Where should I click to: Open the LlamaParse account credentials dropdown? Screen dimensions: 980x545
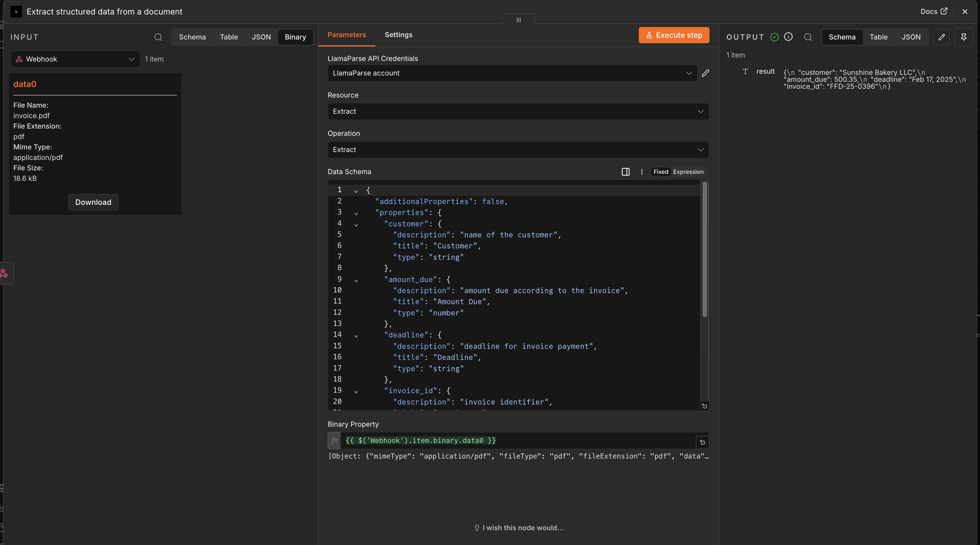(x=512, y=73)
